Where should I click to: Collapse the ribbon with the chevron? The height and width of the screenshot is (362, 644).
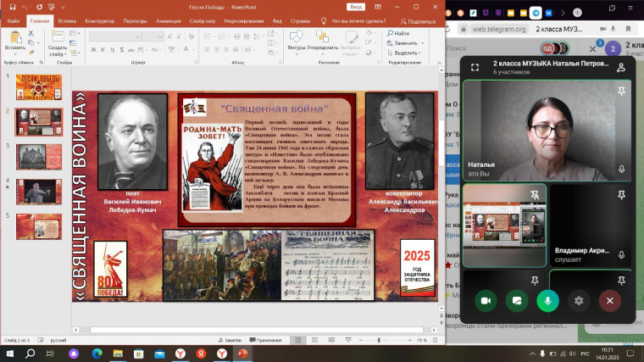click(x=439, y=63)
